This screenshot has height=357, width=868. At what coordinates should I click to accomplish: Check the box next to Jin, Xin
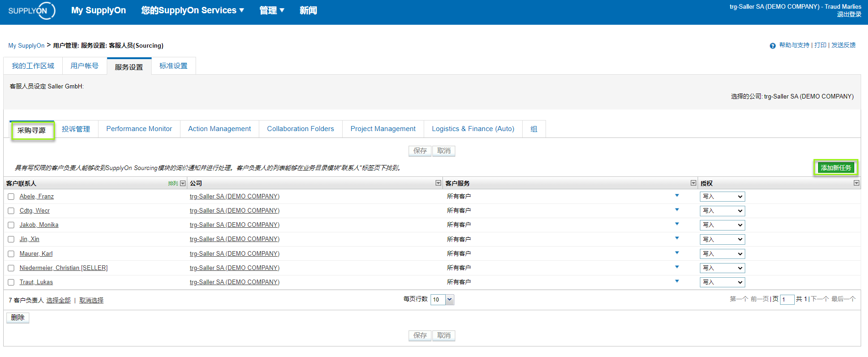(11, 239)
